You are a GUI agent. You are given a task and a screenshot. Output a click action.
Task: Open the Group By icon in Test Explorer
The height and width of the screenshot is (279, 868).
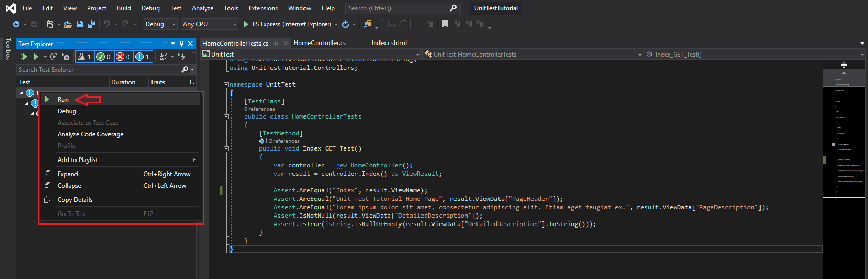point(164,57)
